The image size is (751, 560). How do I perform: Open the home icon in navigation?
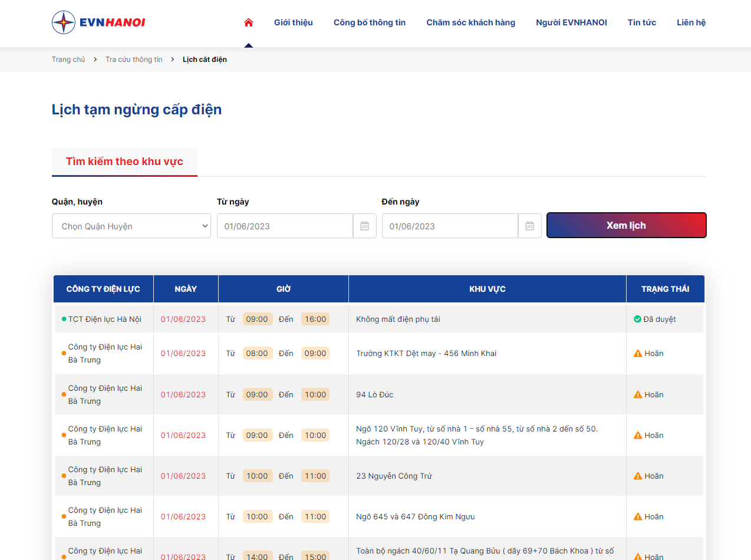pos(248,22)
